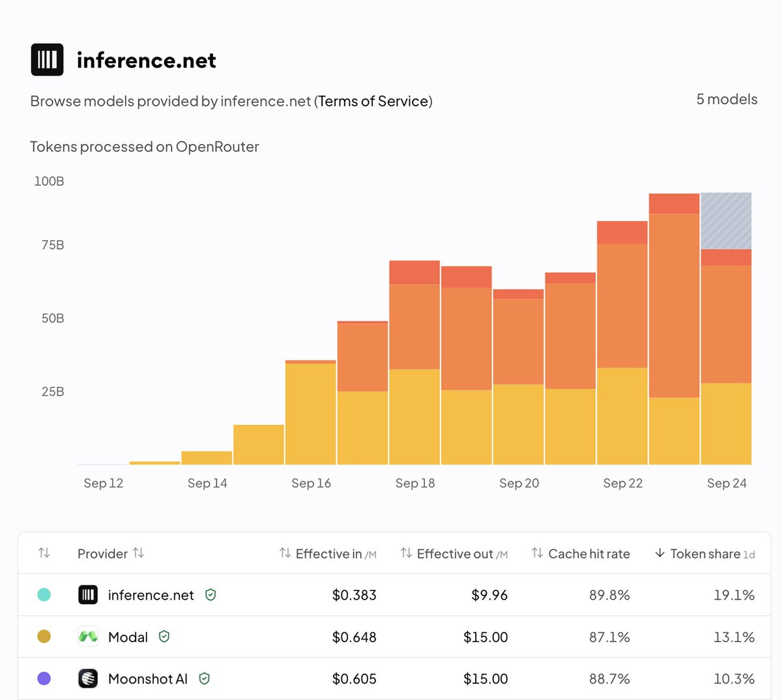The image size is (782, 700).
Task: Click the $0.383 effective in price
Action: point(355,595)
